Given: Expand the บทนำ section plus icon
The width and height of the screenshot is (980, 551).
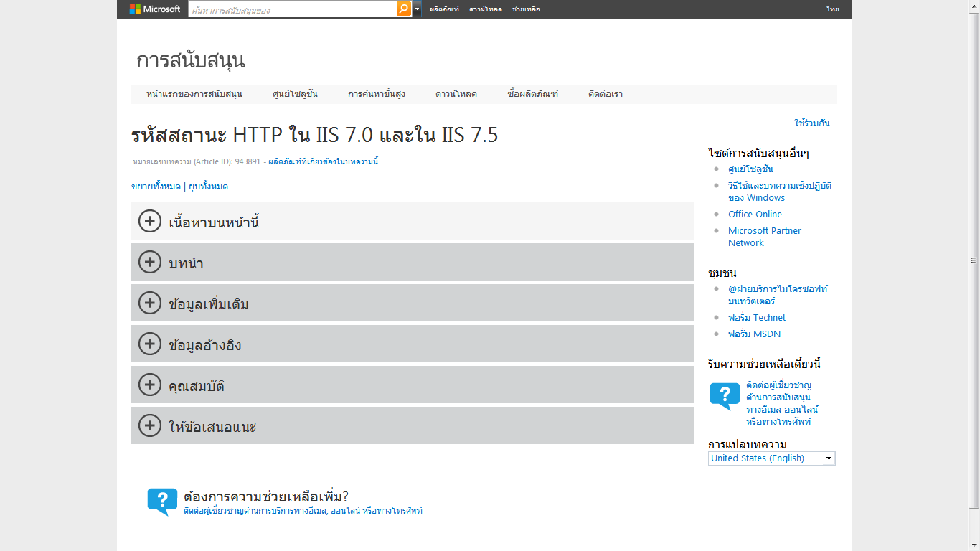Looking at the screenshot, I should tap(149, 262).
